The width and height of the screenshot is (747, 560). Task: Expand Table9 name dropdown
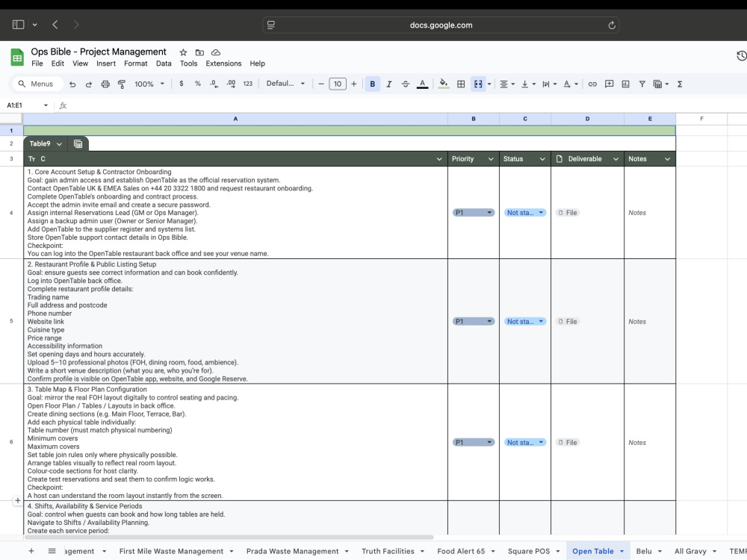tap(59, 144)
